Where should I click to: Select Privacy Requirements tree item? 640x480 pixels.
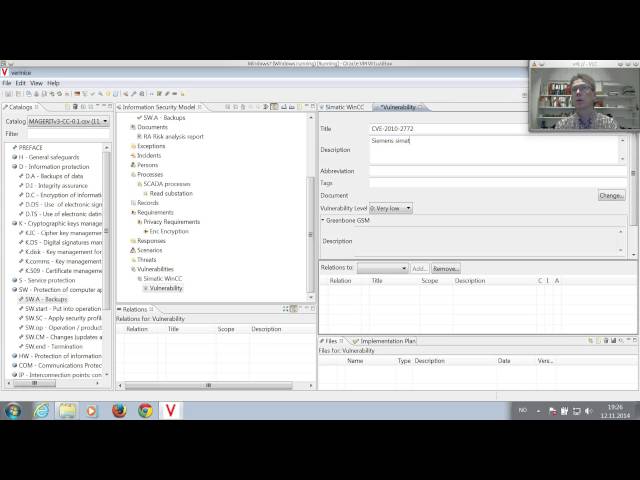[x=172, y=222]
